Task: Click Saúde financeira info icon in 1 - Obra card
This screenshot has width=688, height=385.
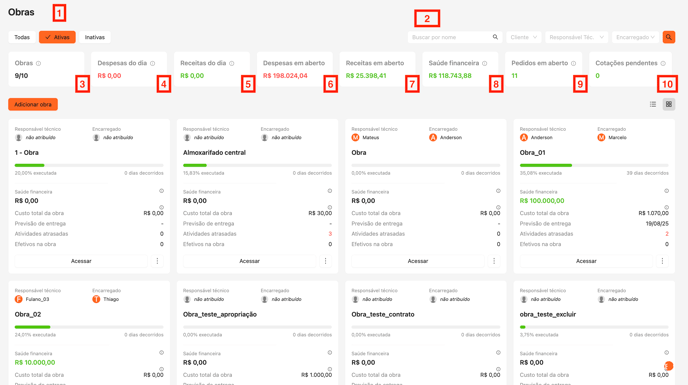Action: coord(161,191)
